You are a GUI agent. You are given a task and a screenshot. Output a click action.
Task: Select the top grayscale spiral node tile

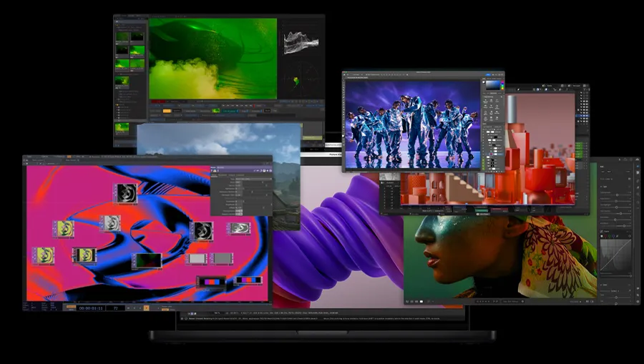coord(125,193)
